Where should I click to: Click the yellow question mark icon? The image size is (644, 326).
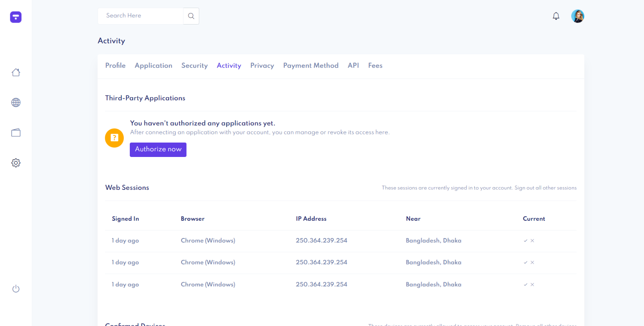click(114, 138)
